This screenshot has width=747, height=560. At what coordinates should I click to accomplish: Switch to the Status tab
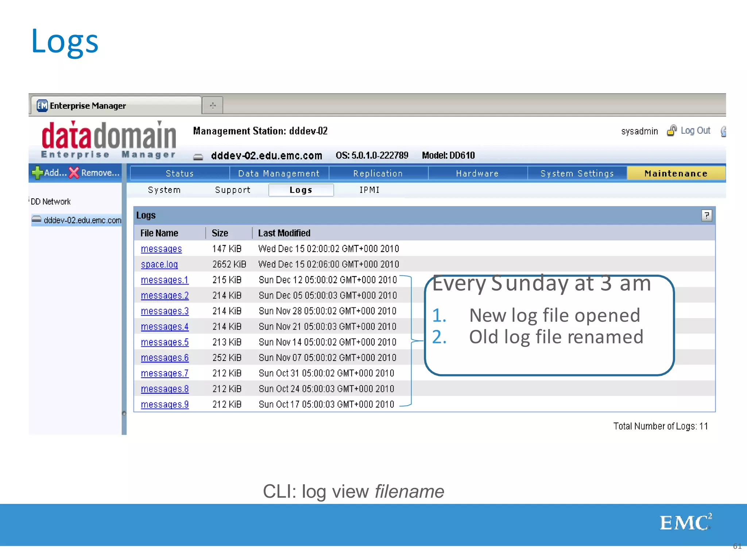pos(180,173)
